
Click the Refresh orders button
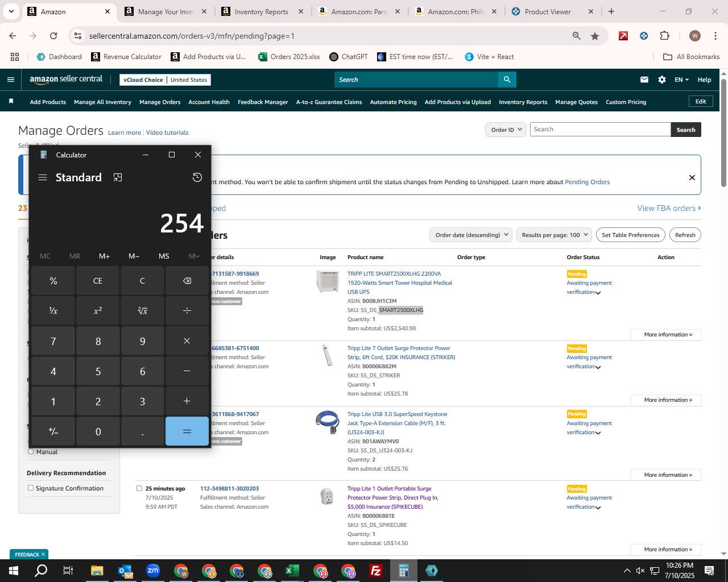tap(685, 235)
